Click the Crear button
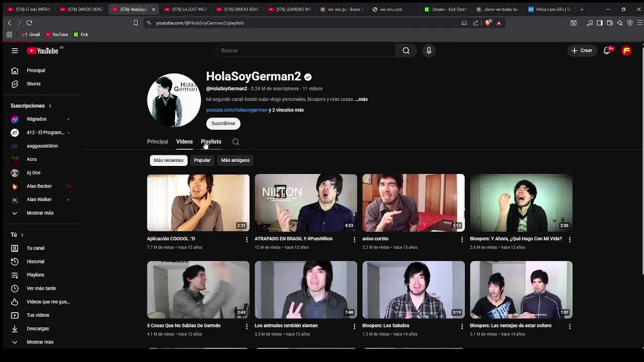This screenshot has height=362, width=644. (582, 50)
